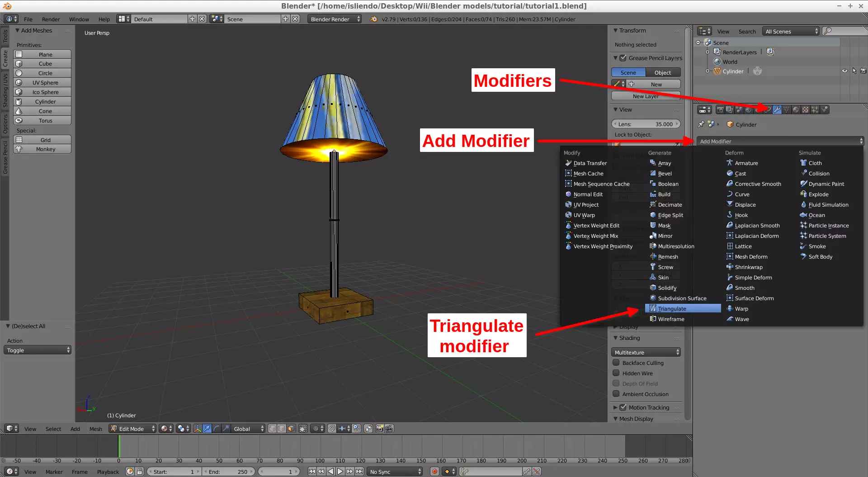
Task: Open the No Sync playback dropdown
Action: click(395, 472)
